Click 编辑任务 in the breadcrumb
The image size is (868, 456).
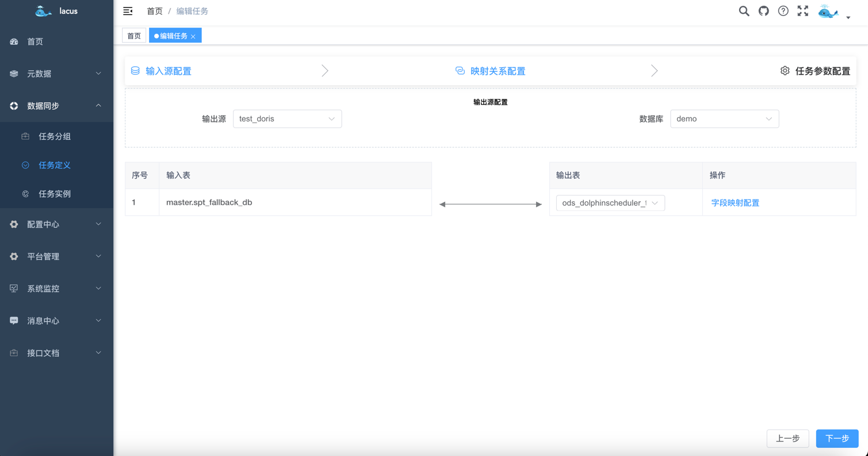(192, 11)
